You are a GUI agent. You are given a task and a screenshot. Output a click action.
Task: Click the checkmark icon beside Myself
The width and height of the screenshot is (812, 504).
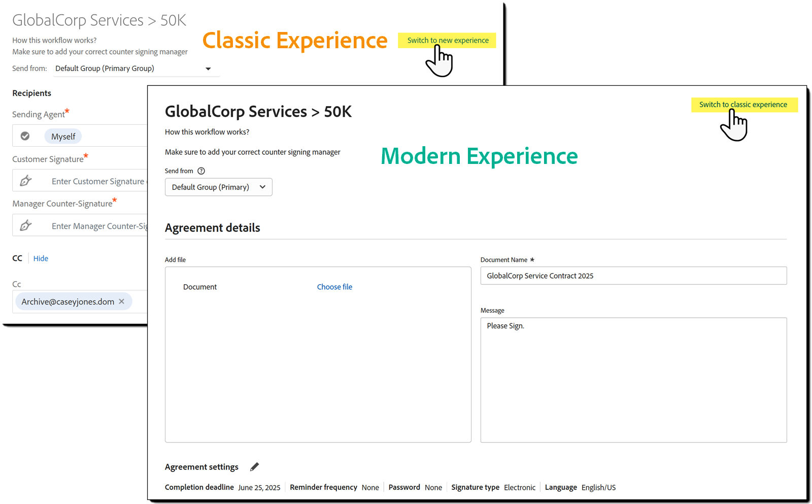tap(25, 136)
